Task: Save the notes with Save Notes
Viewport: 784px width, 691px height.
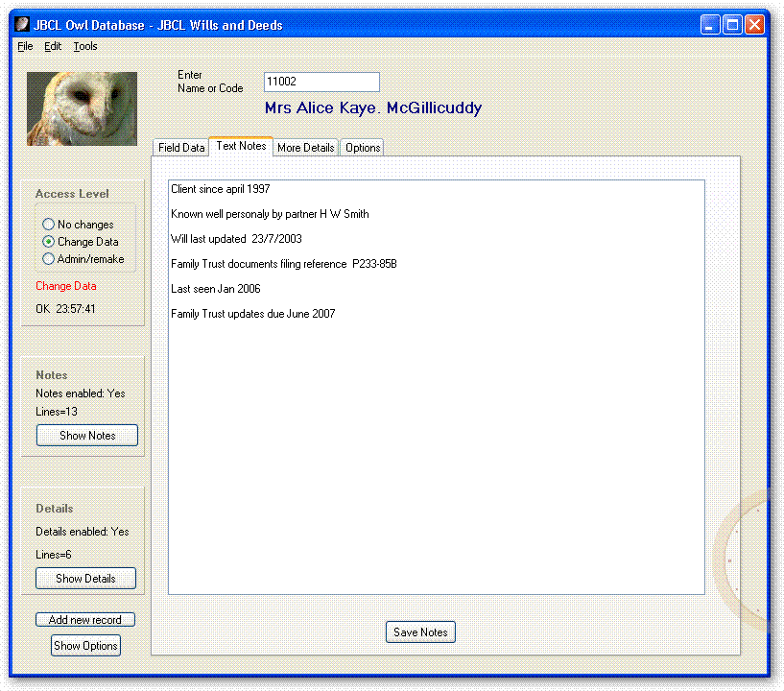Action: click(420, 632)
